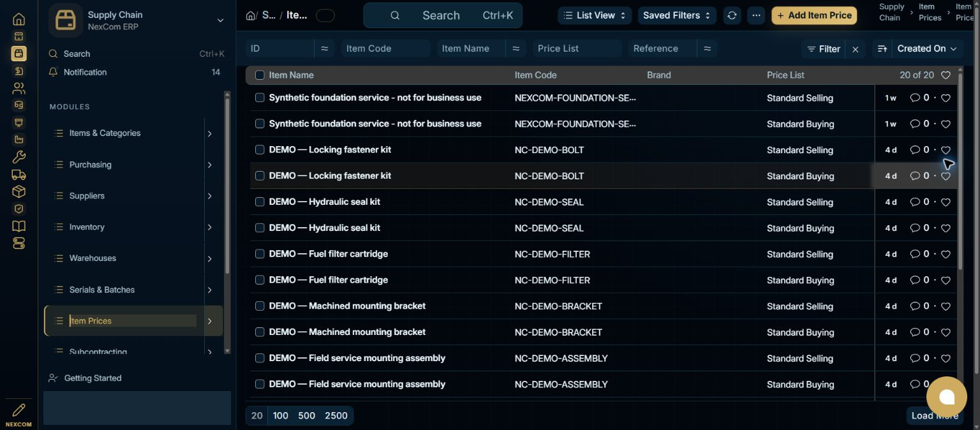Expand the Suppliers module chevron
Screen dimensions: 980x430
point(209,196)
